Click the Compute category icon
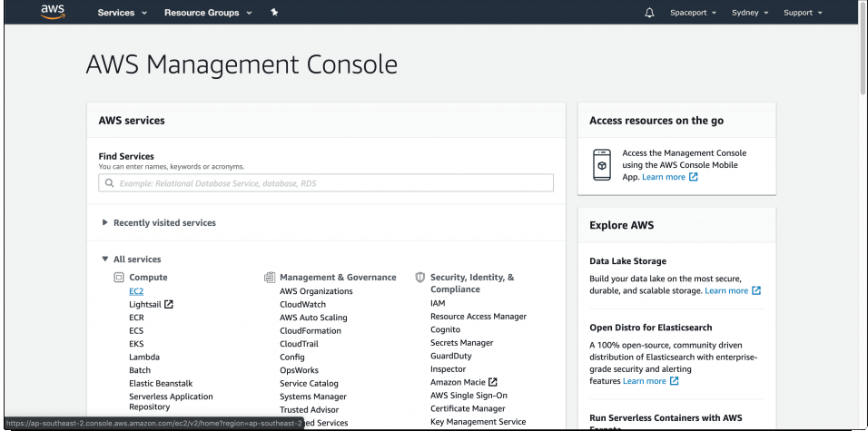This screenshot has height=431, width=868. (x=118, y=278)
